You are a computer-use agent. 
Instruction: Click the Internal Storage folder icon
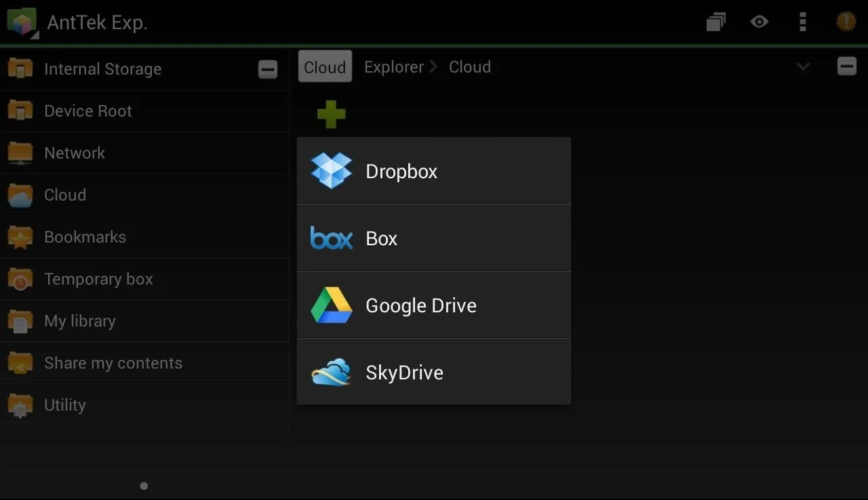20,69
